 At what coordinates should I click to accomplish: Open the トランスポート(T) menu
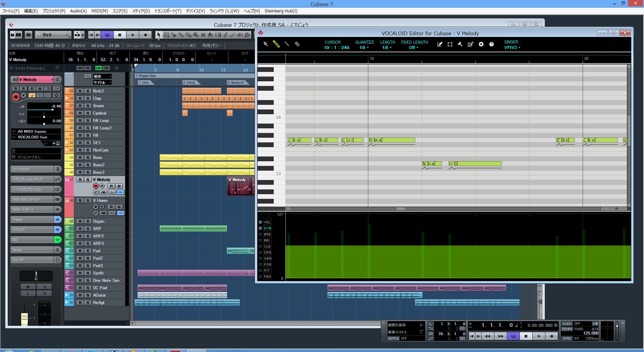tap(168, 11)
